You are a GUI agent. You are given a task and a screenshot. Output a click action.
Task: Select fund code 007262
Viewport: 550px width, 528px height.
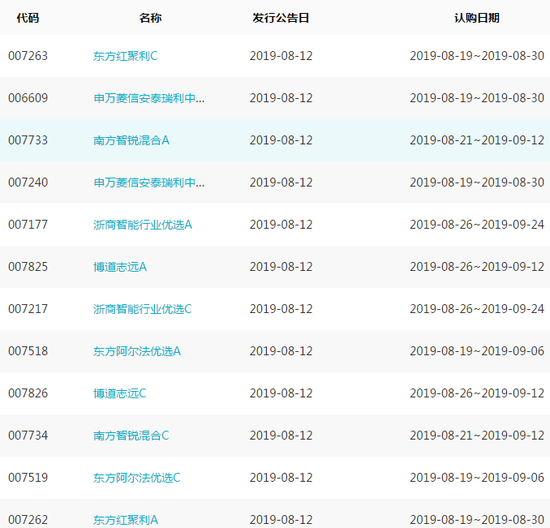(x=28, y=520)
